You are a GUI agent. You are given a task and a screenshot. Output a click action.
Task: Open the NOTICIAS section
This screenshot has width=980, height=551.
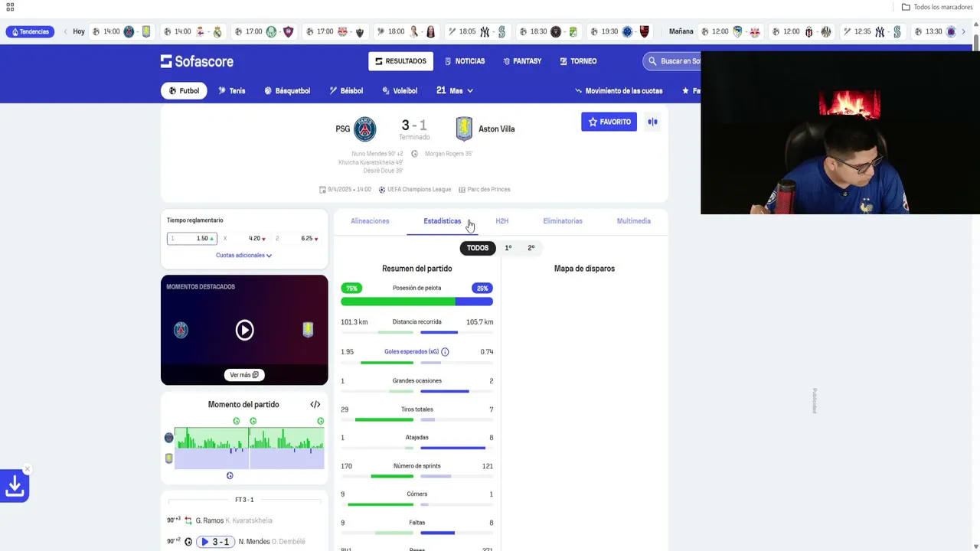[465, 61]
